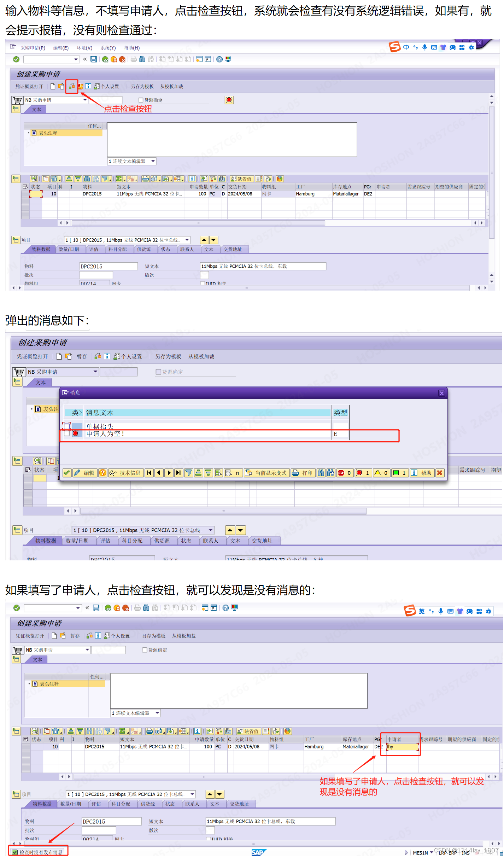
Task: Go to first message via first-page icon
Action: pos(149,473)
